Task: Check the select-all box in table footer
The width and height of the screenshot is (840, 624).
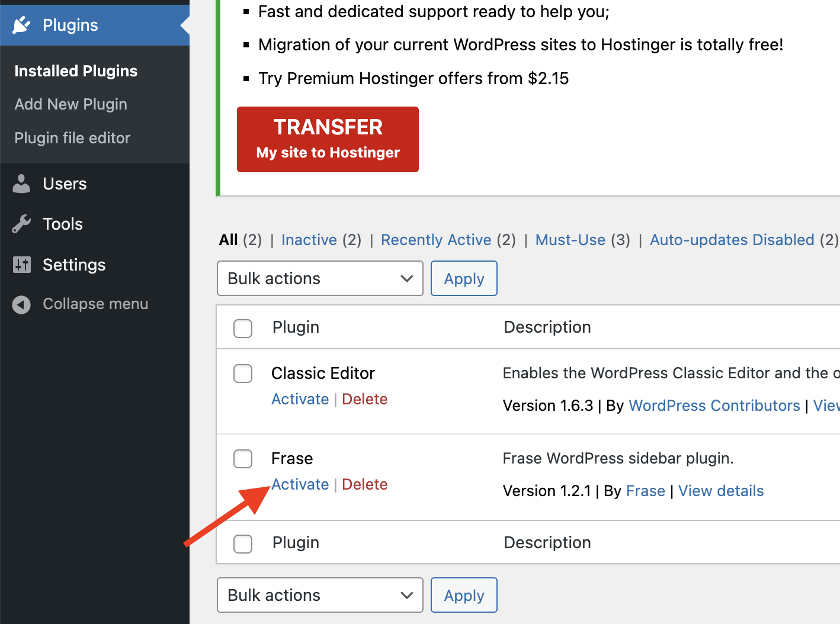Action: click(243, 543)
